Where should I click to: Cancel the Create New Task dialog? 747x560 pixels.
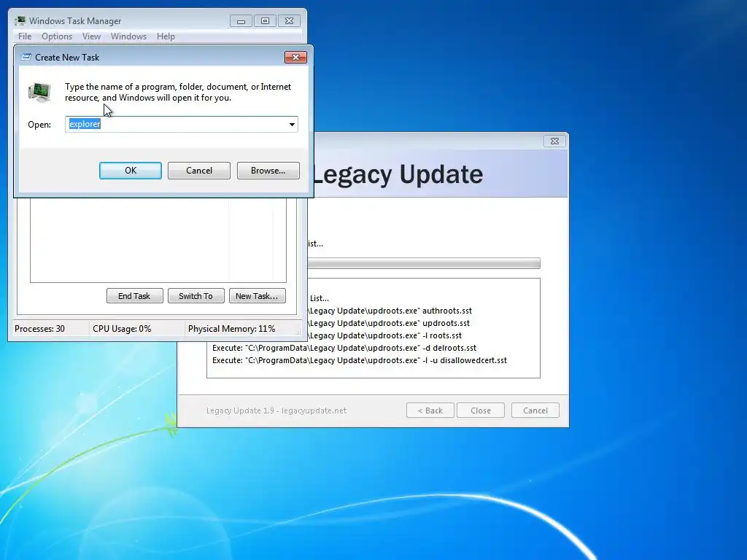coord(199,171)
